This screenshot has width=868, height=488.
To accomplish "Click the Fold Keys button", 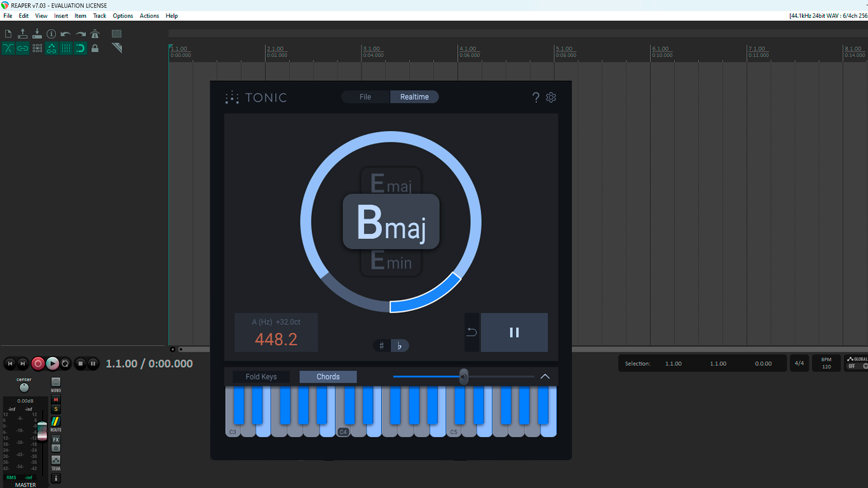I will [261, 377].
